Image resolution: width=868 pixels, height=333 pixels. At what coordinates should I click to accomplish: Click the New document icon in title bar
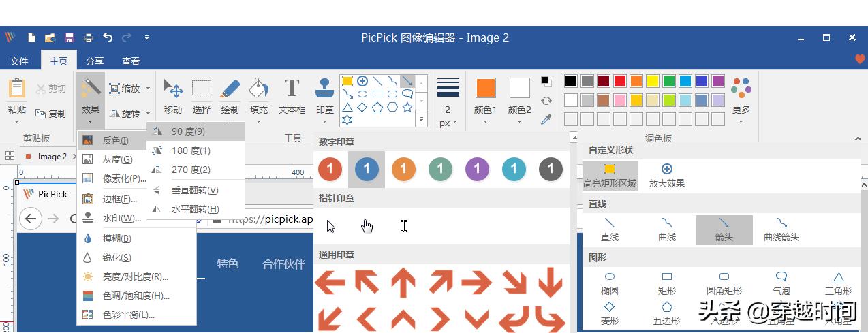pyautogui.click(x=31, y=37)
